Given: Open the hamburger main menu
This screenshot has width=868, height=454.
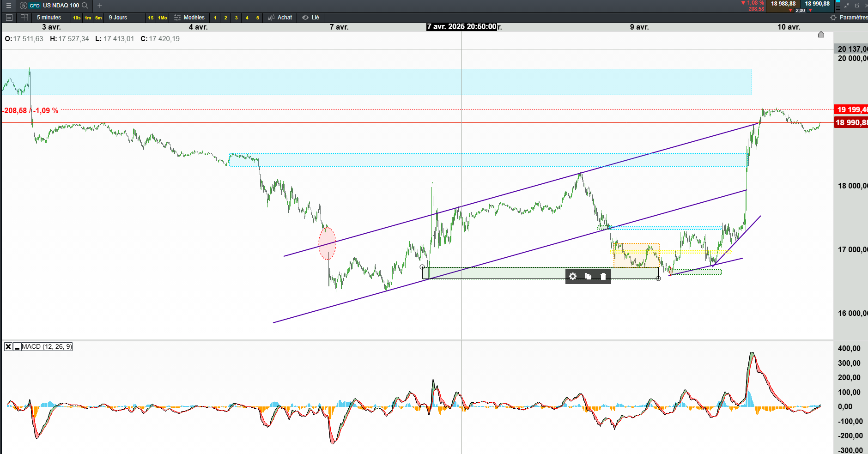Looking at the screenshot, I should (x=8, y=6).
